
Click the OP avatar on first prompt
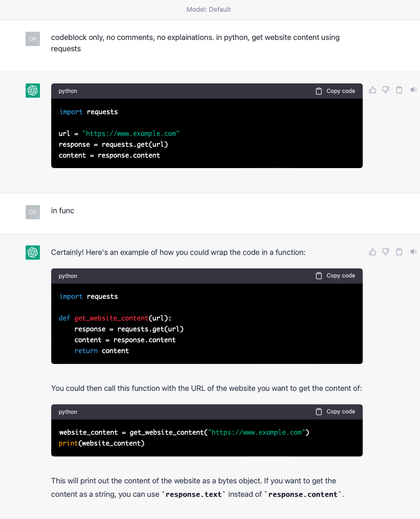pyautogui.click(x=33, y=39)
